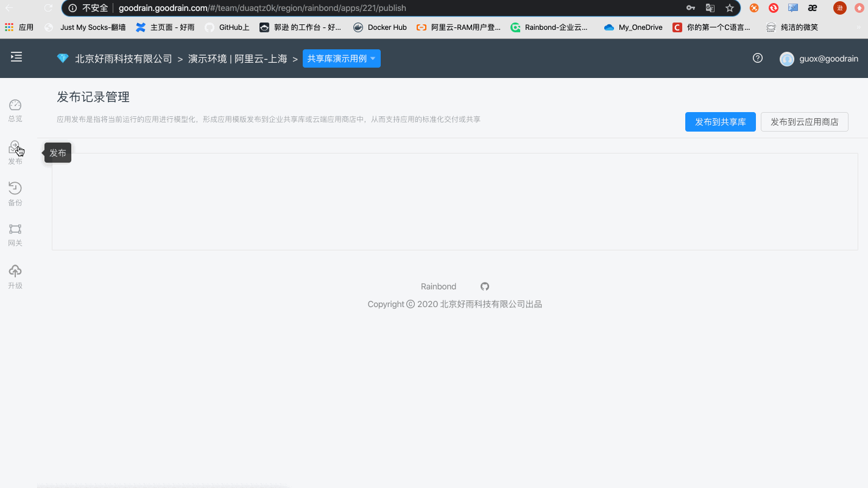Click the æ extension icon

[x=813, y=8]
